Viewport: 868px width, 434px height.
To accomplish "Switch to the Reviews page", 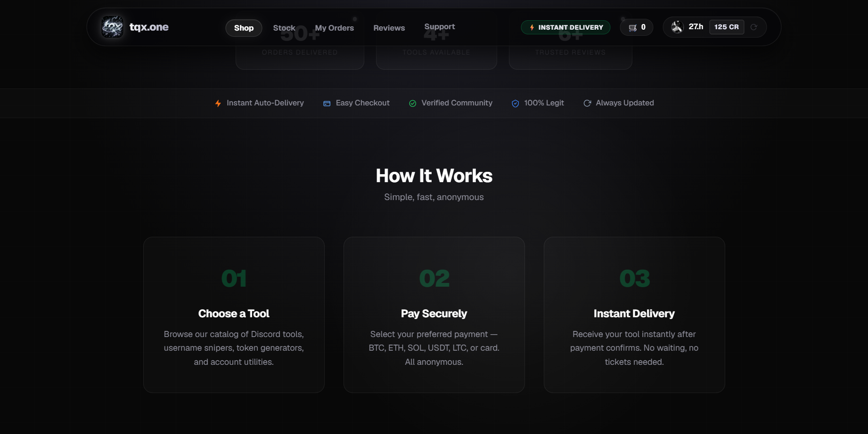I will pyautogui.click(x=389, y=28).
